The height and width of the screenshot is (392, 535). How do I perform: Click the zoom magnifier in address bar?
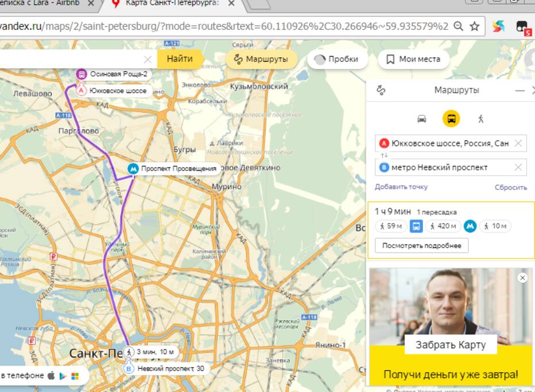(x=458, y=26)
